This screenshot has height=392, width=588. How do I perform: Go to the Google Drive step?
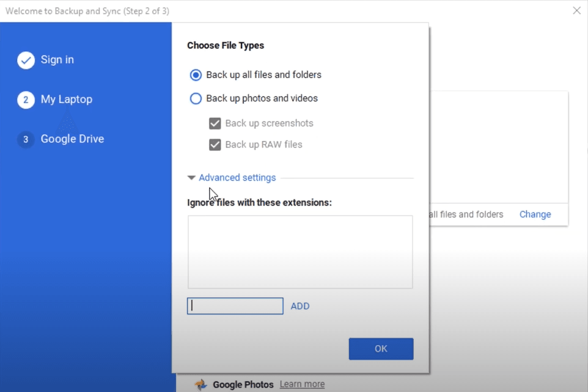point(72,139)
